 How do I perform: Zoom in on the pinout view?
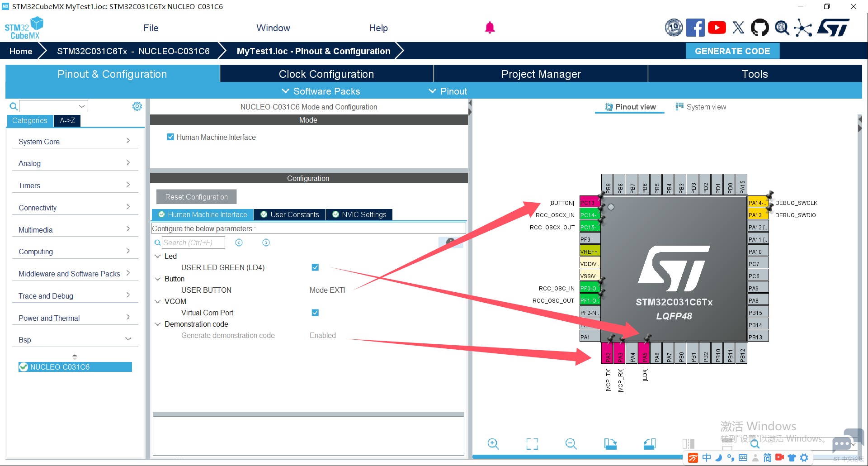(x=493, y=444)
